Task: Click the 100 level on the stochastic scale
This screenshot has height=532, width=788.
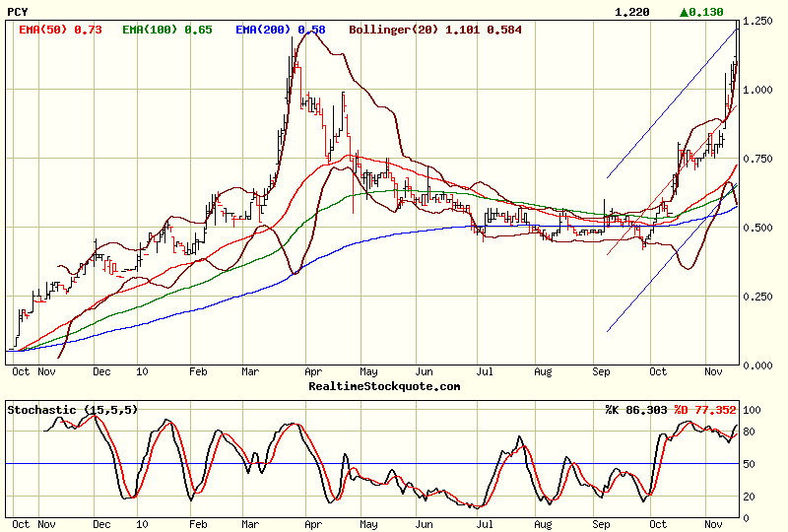Action: 752,410
